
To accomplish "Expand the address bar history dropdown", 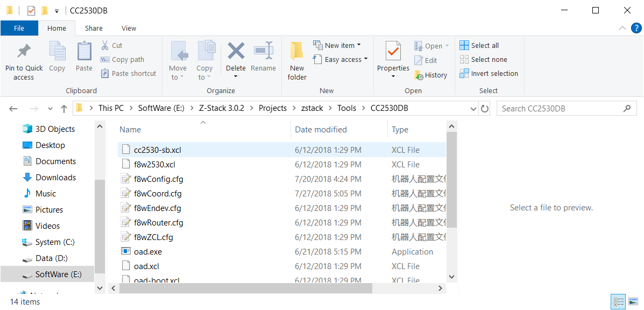I will click(473, 109).
